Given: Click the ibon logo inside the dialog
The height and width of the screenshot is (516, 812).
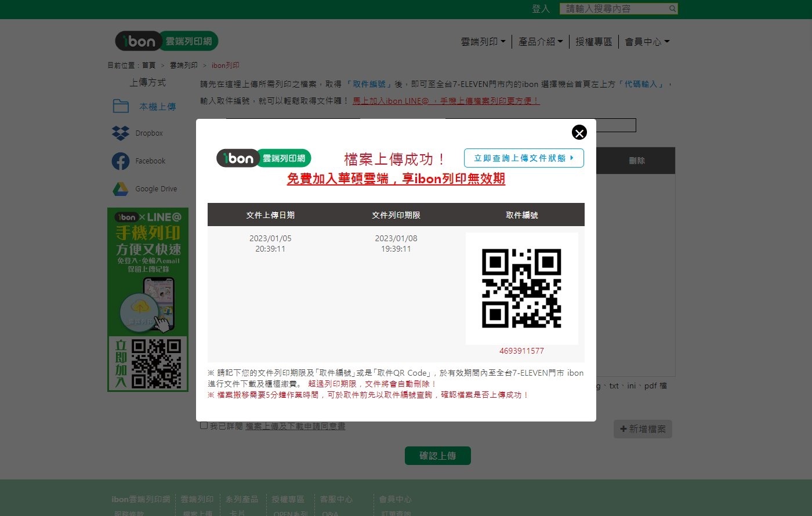Looking at the screenshot, I should 264,158.
